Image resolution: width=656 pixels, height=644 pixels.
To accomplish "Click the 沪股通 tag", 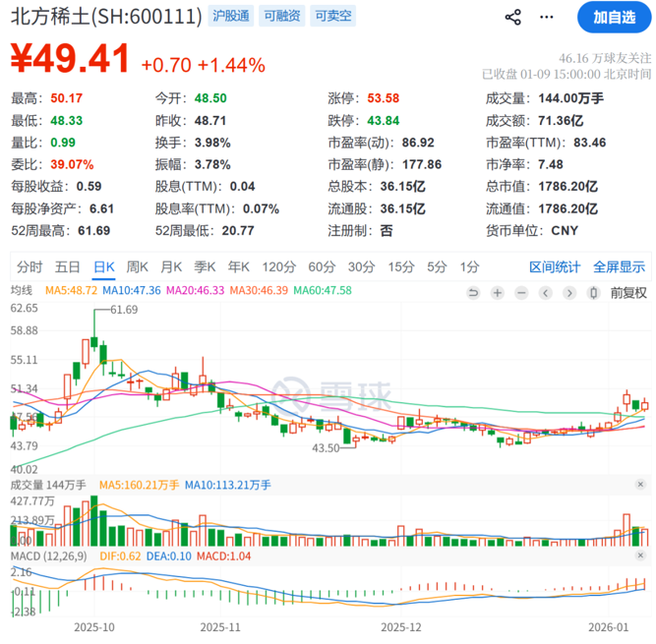I will (230, 17).
